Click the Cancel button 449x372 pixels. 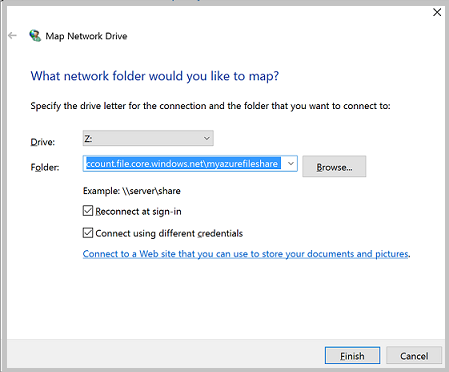414,356
